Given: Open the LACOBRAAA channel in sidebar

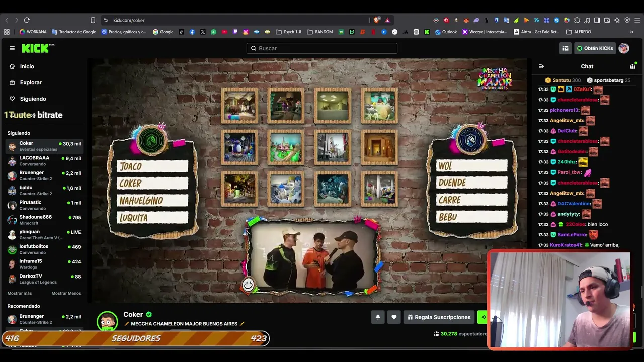Looking at the screenshot, I should click(x=44, y=161).
